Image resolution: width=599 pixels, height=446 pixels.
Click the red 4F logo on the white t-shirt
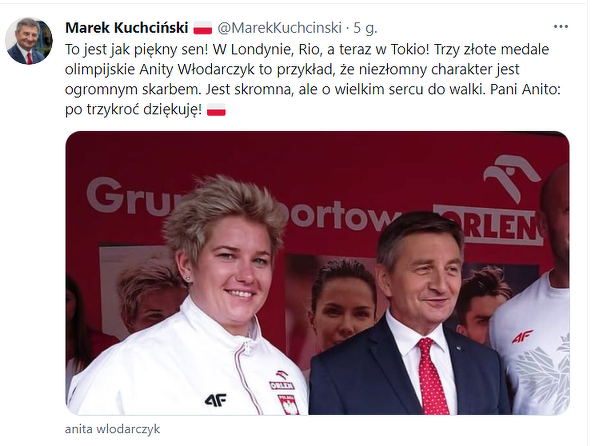pos(522,337)
